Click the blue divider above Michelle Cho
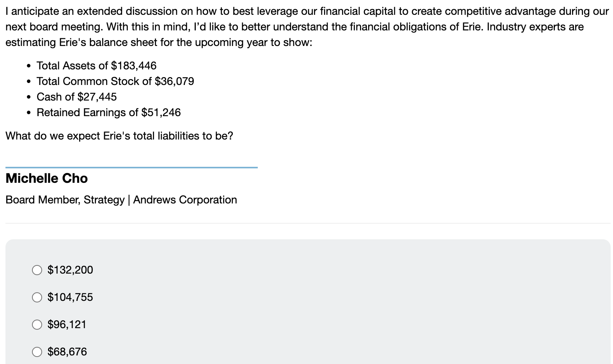 click(x=131, y=168)
